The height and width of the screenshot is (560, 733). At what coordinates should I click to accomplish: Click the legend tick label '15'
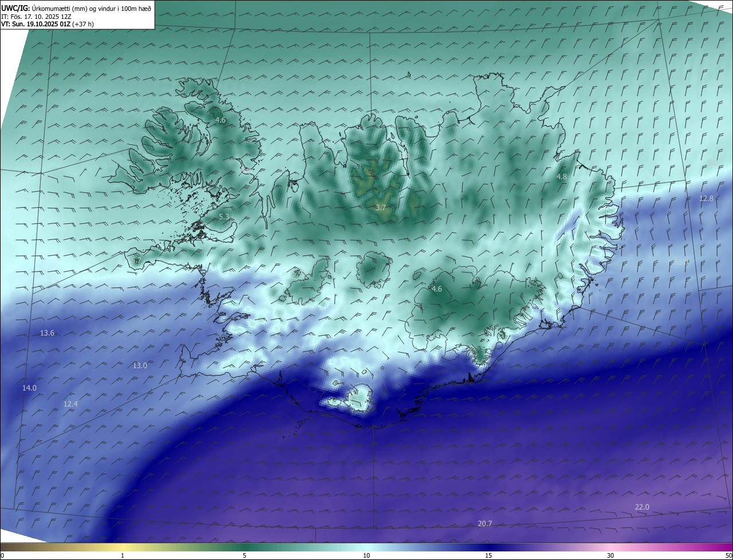click(488, 555)
